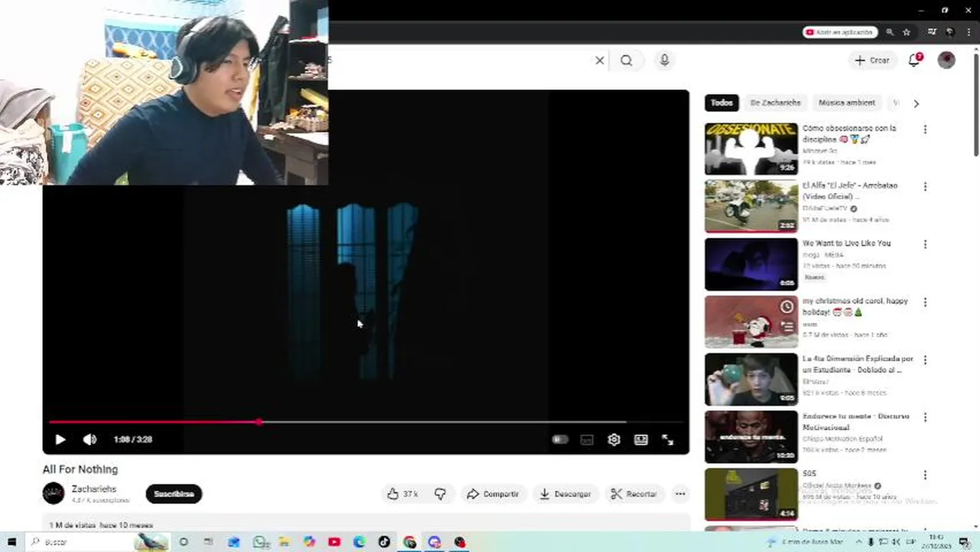Open Task View in the taskbar
980x552 pixels.
click(209, 542)
